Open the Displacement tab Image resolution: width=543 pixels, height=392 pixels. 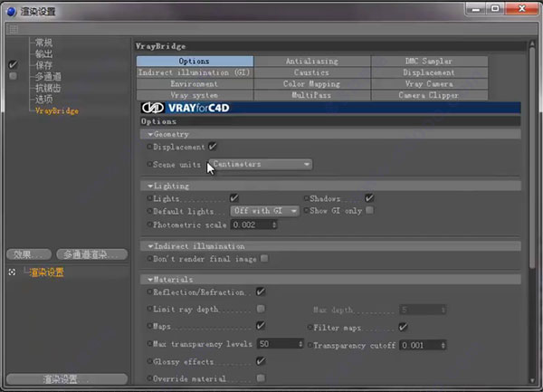(429, 72)
